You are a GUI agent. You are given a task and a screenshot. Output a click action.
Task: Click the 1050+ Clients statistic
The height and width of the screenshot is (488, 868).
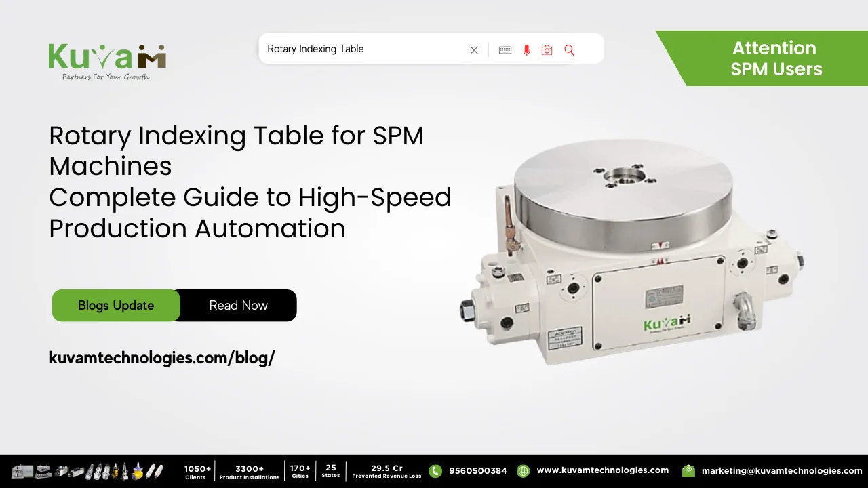(197, 472)
